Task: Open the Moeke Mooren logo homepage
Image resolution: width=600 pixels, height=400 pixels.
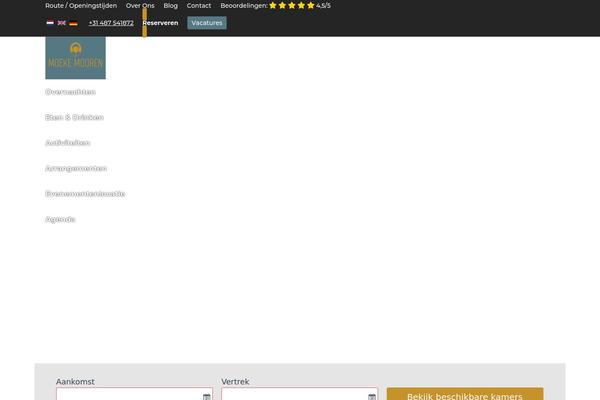Action: coord(75,58)
